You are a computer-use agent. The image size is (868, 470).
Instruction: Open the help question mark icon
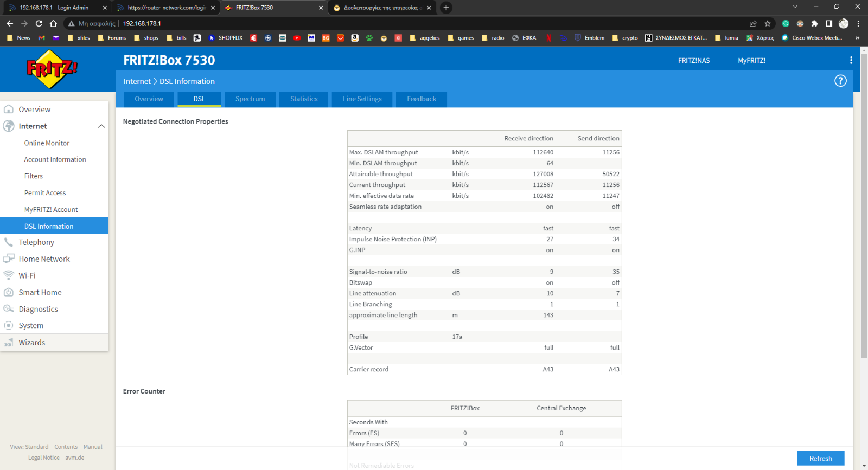pyautogui.click(x=840, y=81)
